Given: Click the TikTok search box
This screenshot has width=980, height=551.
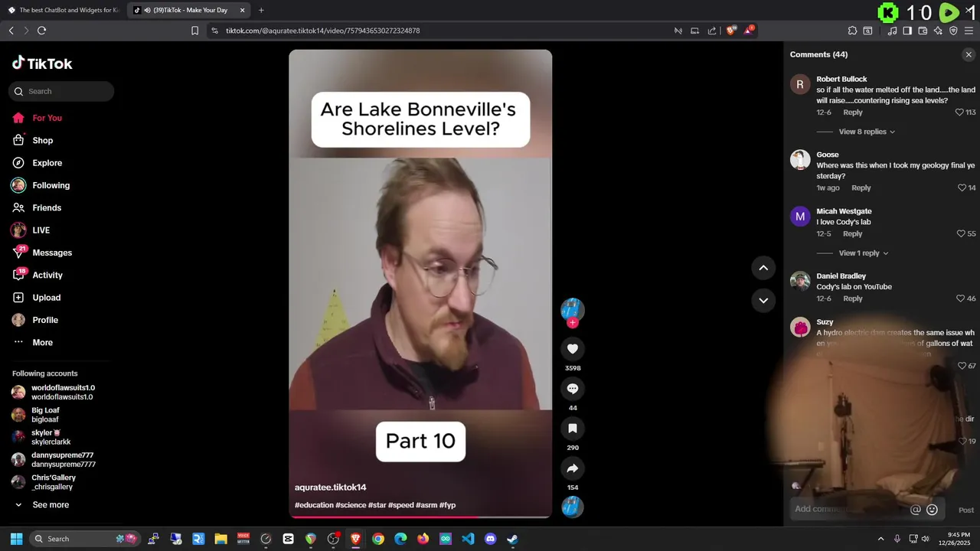Looking at the screenshot, I should [61, 91].
